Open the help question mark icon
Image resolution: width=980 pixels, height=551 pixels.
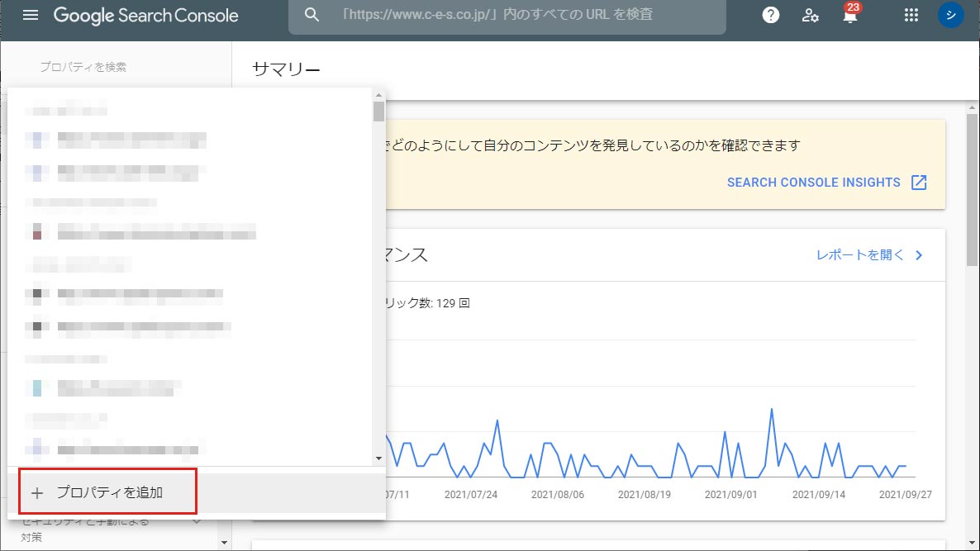(x=771, y=15)
